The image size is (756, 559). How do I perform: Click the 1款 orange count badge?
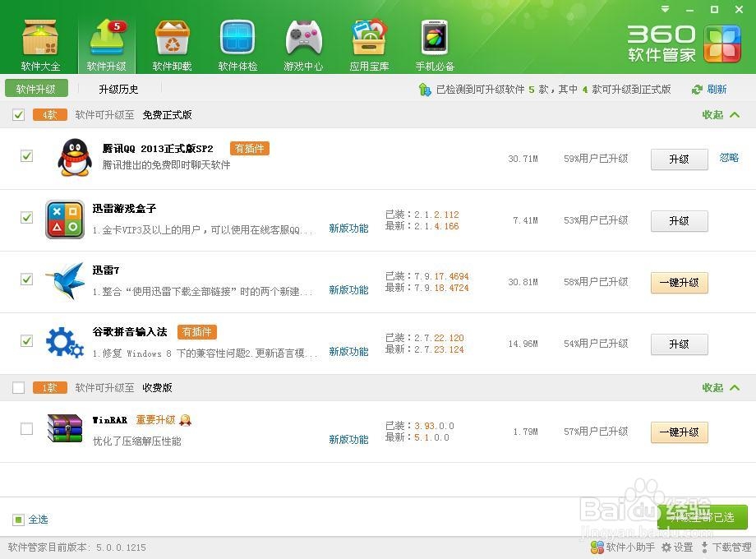[x=49, y=388]
